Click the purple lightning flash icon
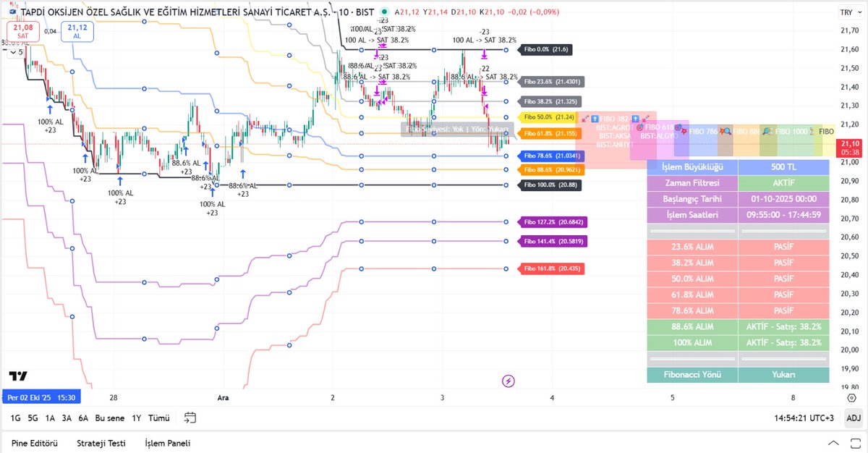Screen dimensions: 868x453 (509, 381)
